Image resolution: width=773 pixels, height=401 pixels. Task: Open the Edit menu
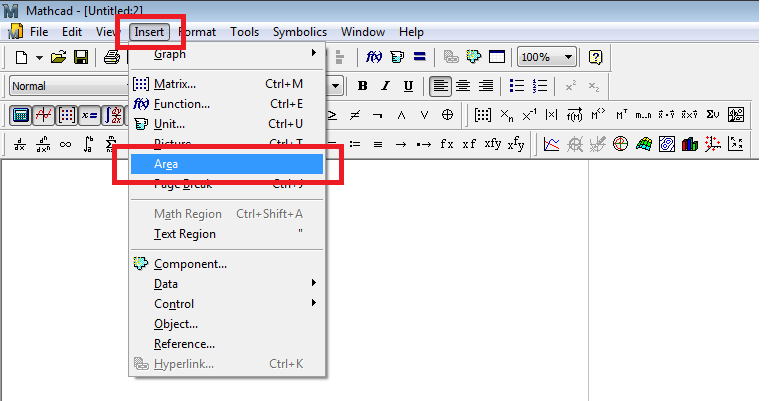(71, 32)
